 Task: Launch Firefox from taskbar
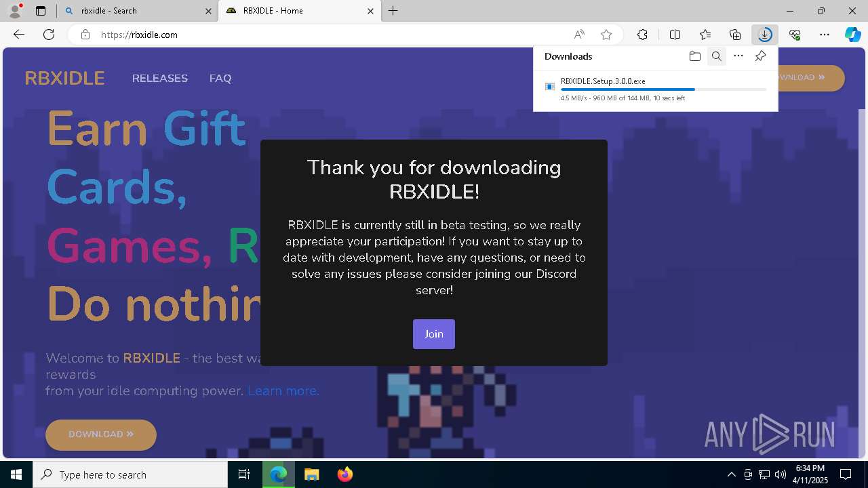[344, 474]
